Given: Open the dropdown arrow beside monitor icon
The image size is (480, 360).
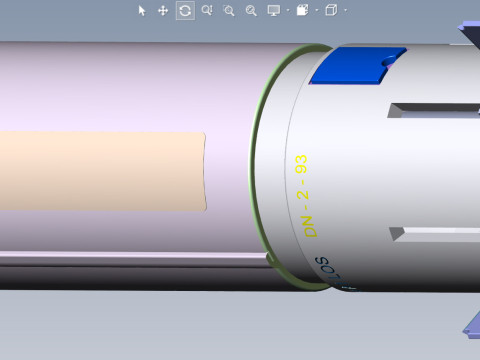Looking at the screenshot, I should [288, 11].
